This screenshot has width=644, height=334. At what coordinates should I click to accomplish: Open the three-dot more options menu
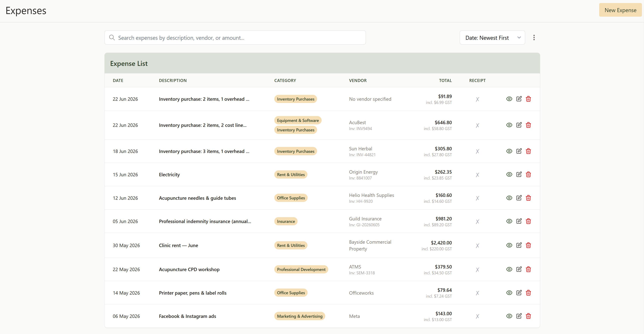[x=534, y=37]
